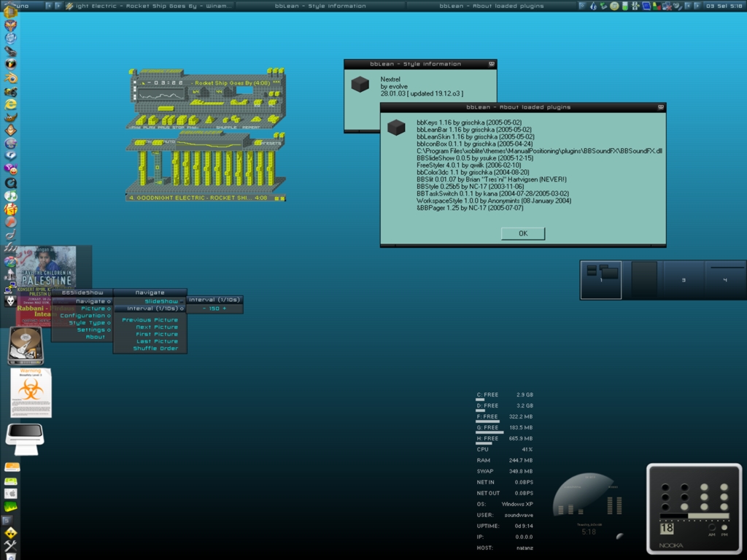This screenshot has width=747, height=560.
Task: Increase interval with the plus sign
Action: (224, 308)
